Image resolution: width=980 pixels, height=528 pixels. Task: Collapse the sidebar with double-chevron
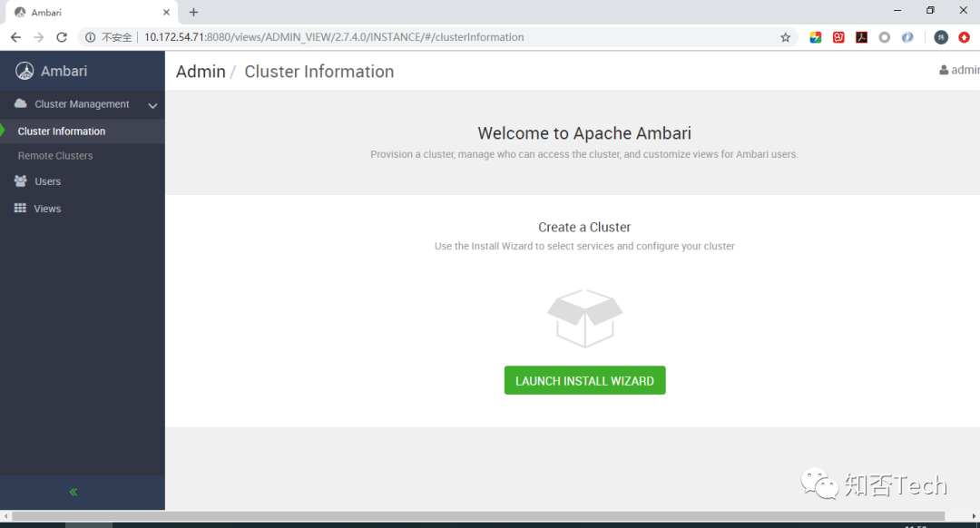(73, 492)
